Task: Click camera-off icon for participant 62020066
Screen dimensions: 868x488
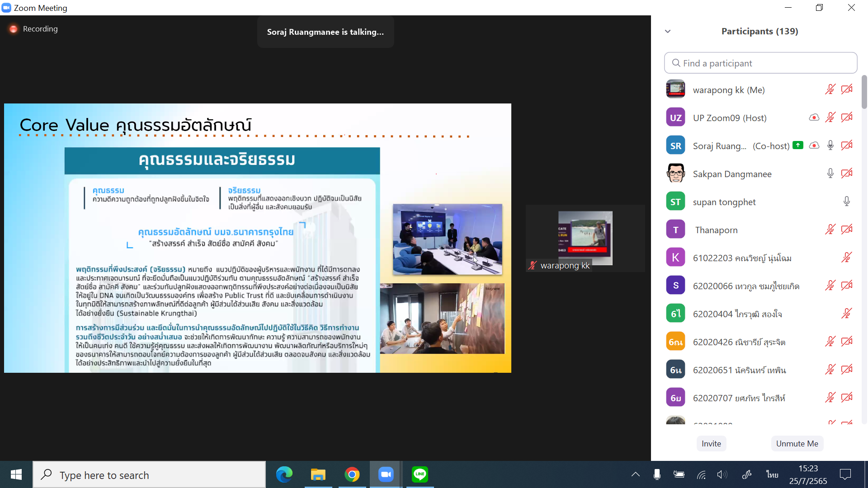Action: point(847,286)
